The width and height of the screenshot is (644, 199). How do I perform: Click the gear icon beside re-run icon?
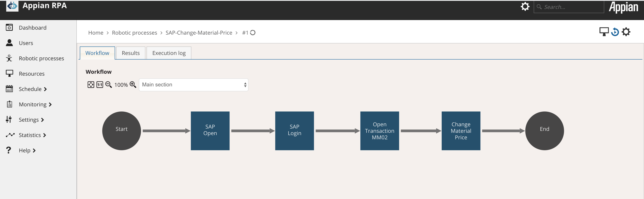click(626, 32)
